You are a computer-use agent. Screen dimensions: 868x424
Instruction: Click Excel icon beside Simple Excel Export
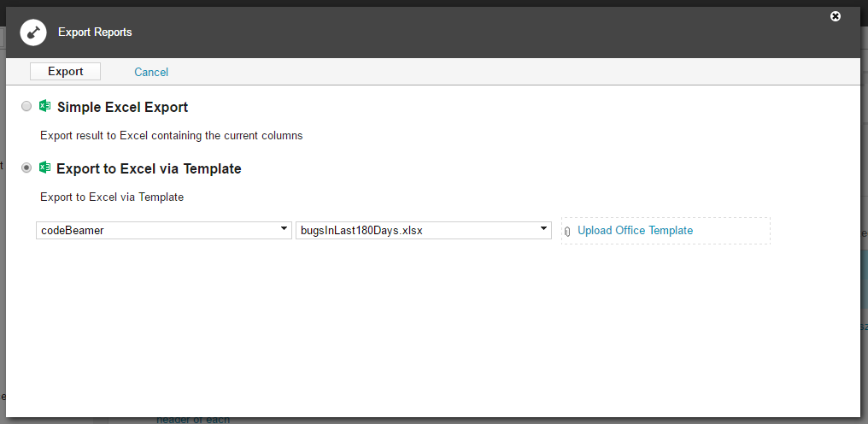coord(44,106)
